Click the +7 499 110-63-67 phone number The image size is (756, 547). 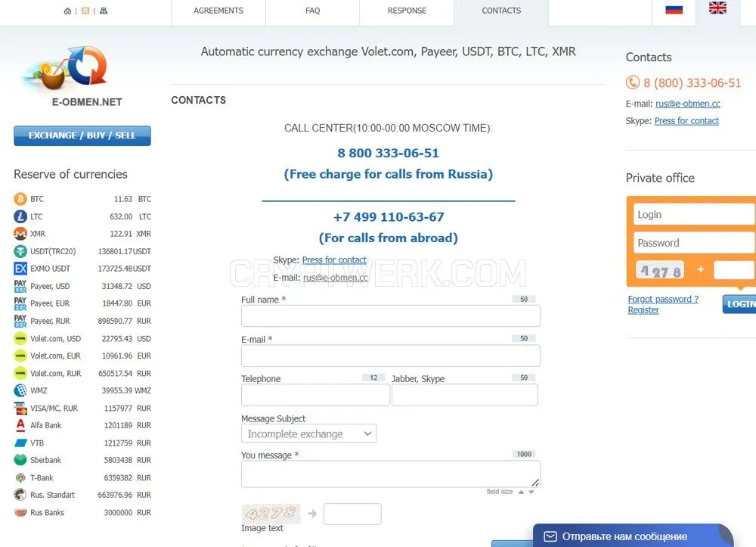(389, 216)
